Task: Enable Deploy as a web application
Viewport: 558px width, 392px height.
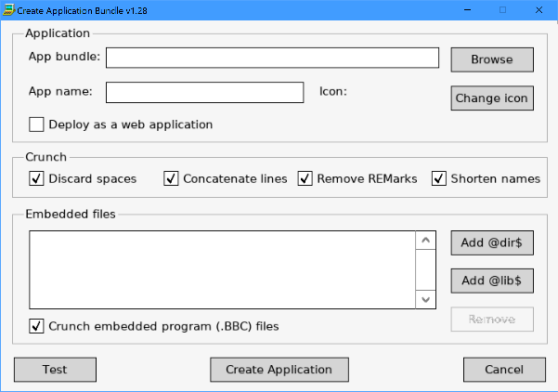Action: 37,124
